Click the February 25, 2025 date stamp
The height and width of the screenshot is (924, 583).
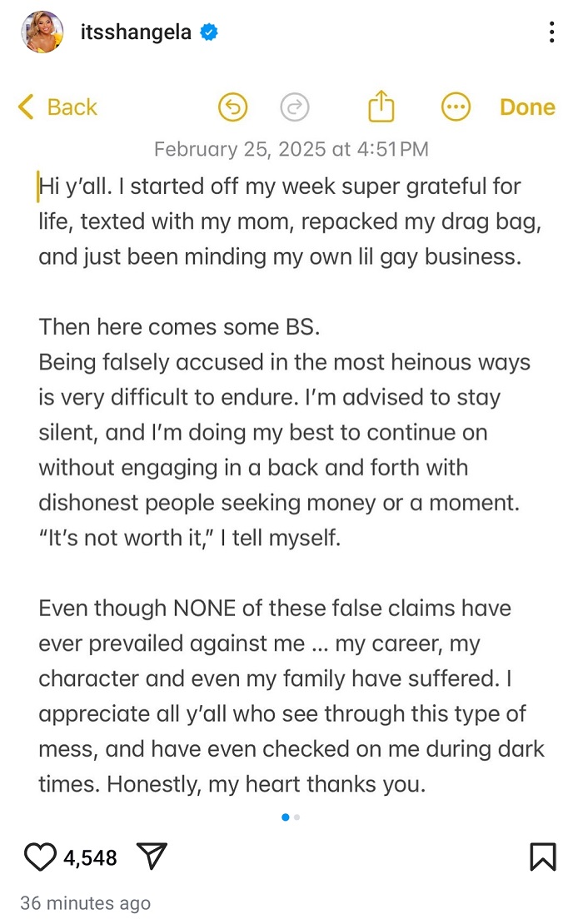(x=291, y=149)
